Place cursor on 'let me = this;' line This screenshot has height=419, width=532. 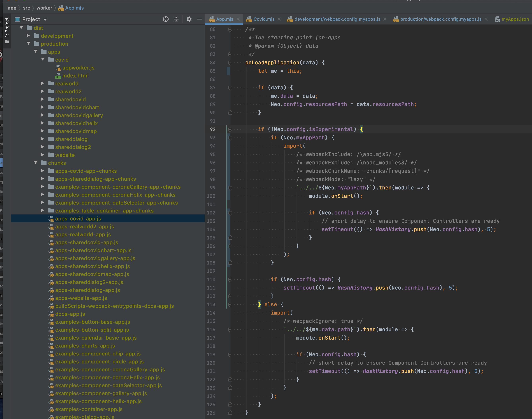pos(280,71)
